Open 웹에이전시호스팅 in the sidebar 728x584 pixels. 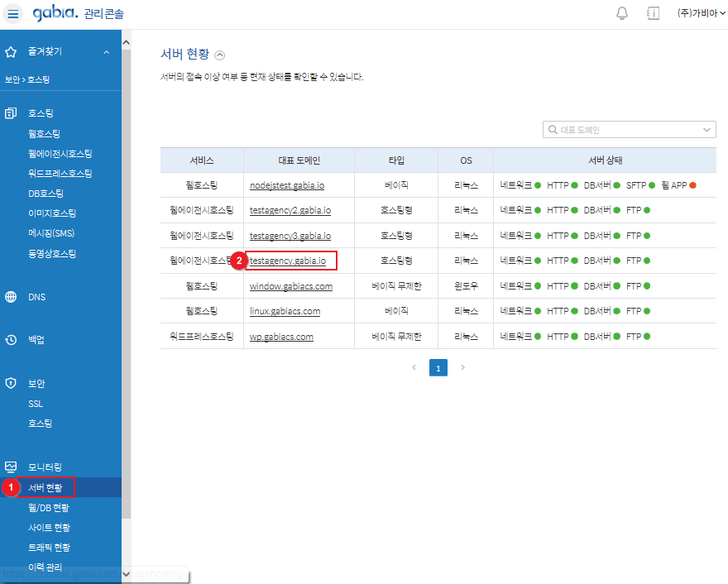click(60, 154)
